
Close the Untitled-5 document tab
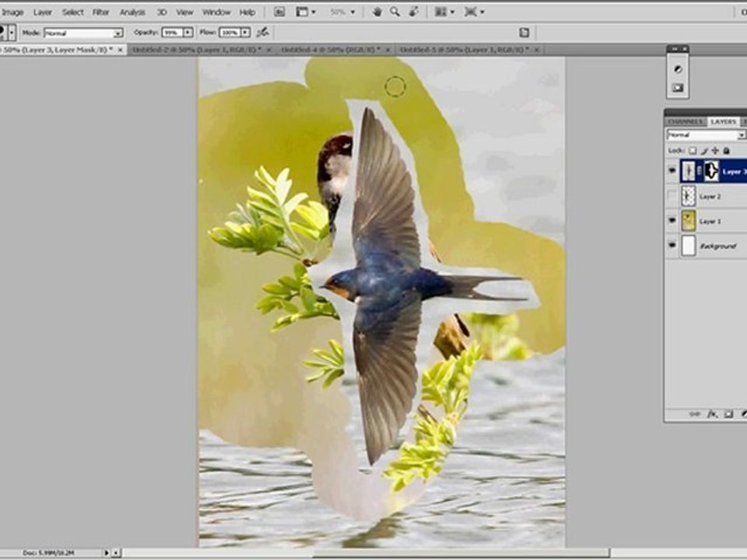tap(536, 50)
